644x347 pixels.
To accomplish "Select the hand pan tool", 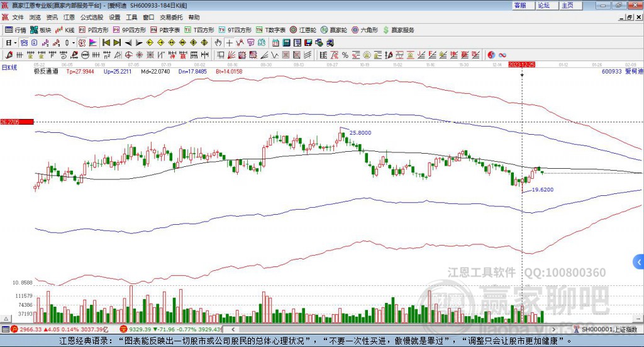I will click(x=218, y=43).
